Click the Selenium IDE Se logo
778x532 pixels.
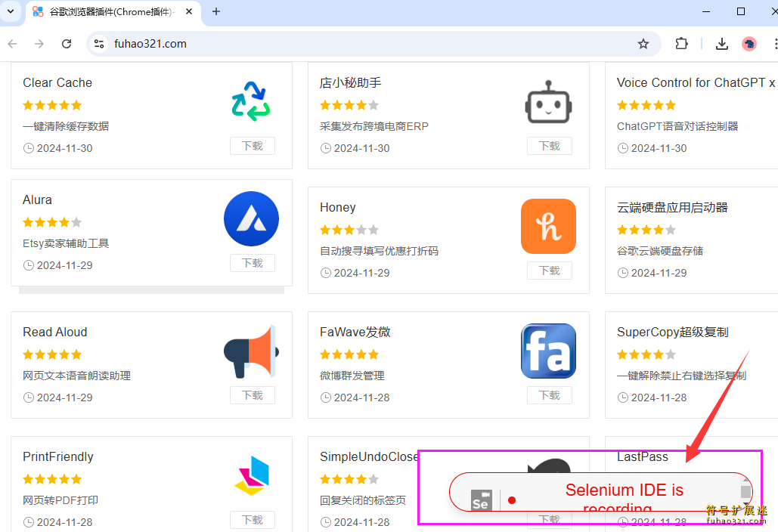point(481,500)
